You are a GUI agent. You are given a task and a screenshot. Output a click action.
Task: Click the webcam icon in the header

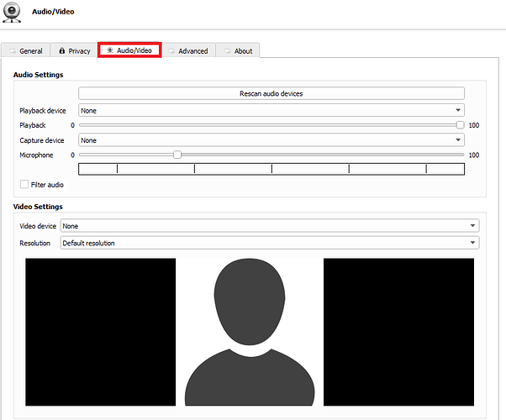pyautogui.click(x=13, y=13)
